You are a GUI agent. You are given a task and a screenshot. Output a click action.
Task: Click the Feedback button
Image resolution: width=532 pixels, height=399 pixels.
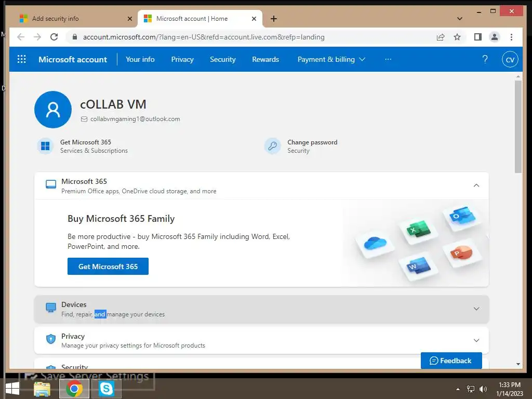(451, 361)
